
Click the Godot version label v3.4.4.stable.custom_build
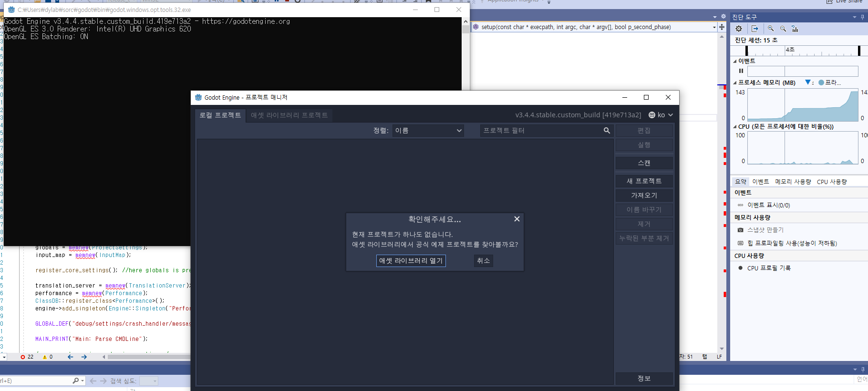tap(578, 115)
